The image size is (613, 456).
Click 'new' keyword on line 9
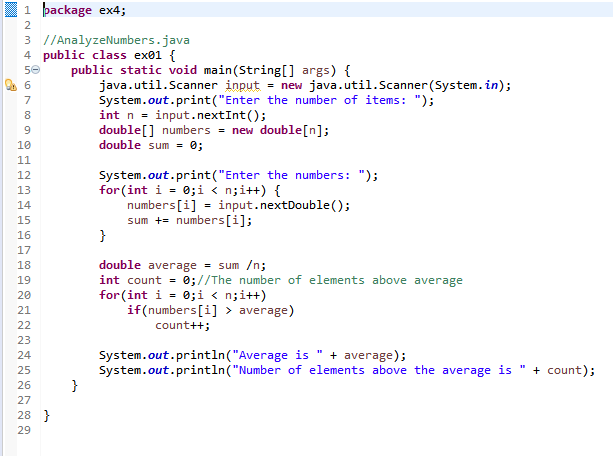(242, 130)
